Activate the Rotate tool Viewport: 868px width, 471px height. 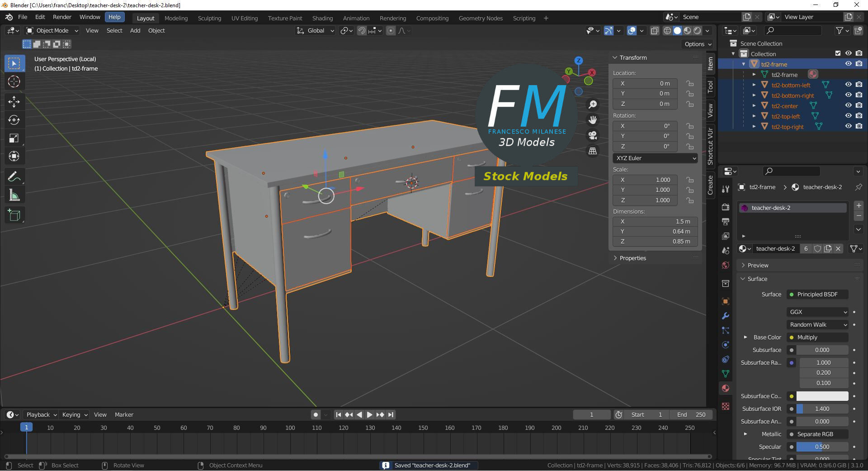(x=14, y=120)
